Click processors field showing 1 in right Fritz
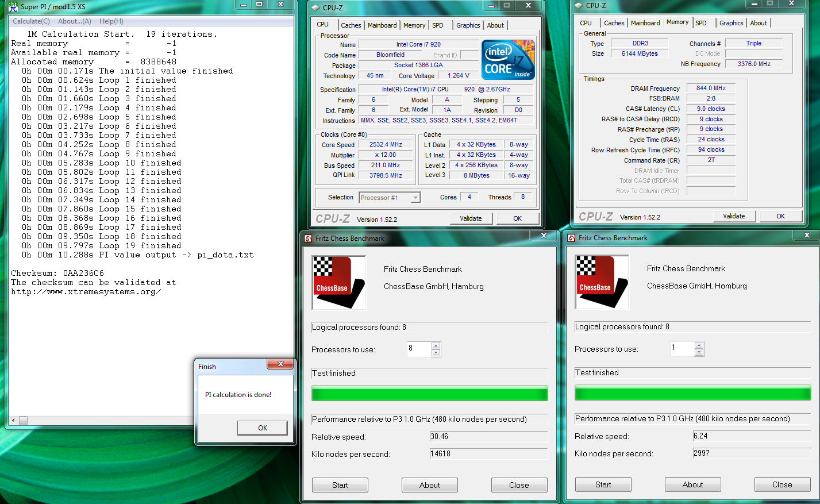Image resolution: width=820 pixels, height=504 pixels. click(x=683, y=348)
